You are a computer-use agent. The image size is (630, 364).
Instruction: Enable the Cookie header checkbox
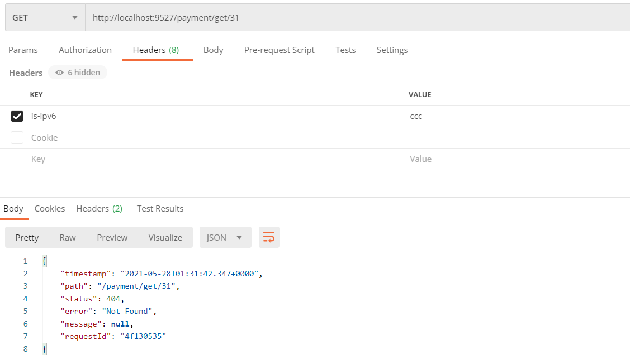coord(17,137)
